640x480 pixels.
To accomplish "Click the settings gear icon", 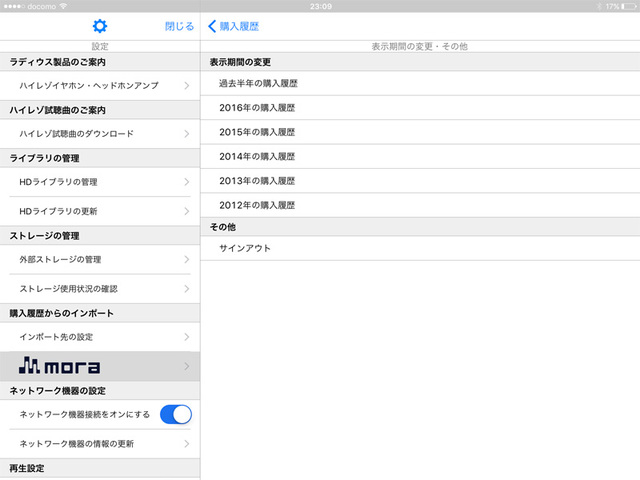I will coord(99,26).
